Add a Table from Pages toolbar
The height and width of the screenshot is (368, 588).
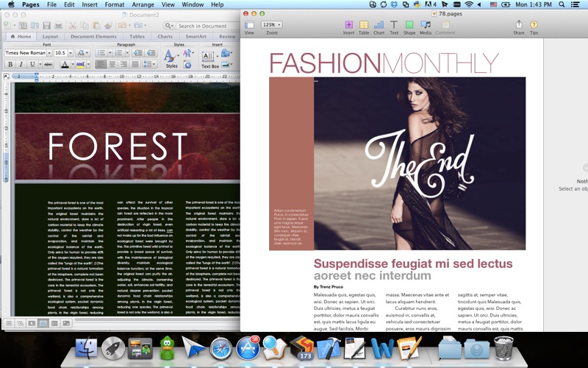[364, 25]
